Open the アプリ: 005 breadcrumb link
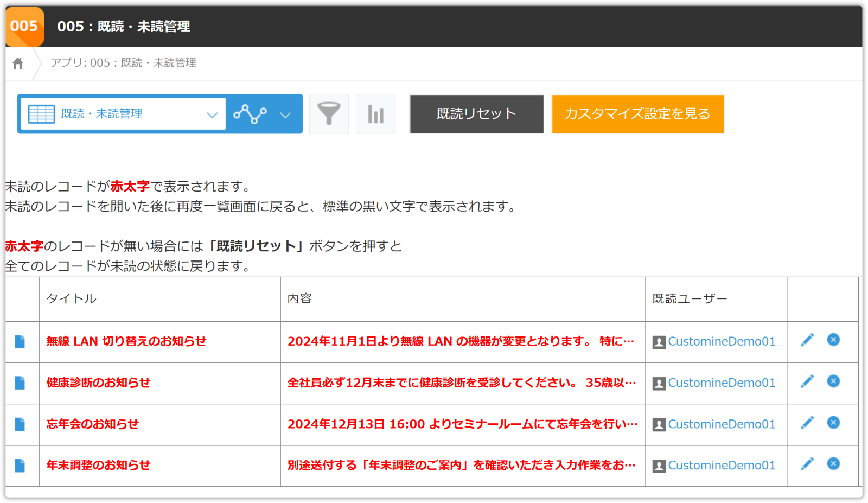The height and width of the screenshot is (503, 868). [123, 63]
